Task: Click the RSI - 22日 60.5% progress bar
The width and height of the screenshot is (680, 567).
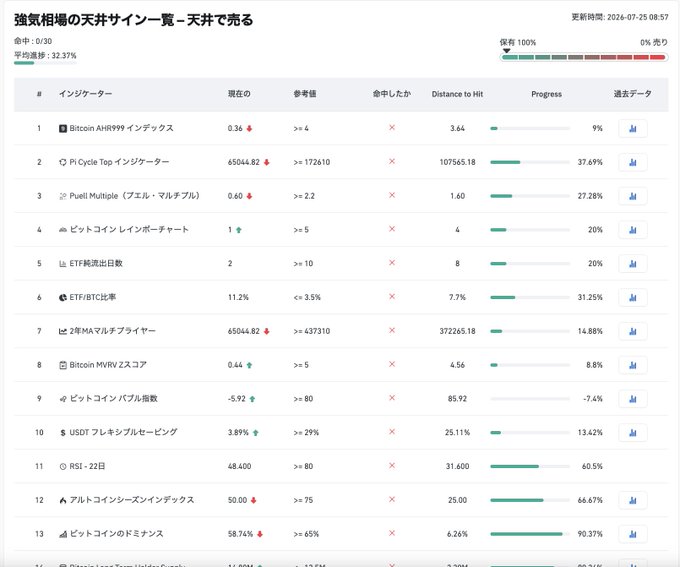Action: click(530, 466)
